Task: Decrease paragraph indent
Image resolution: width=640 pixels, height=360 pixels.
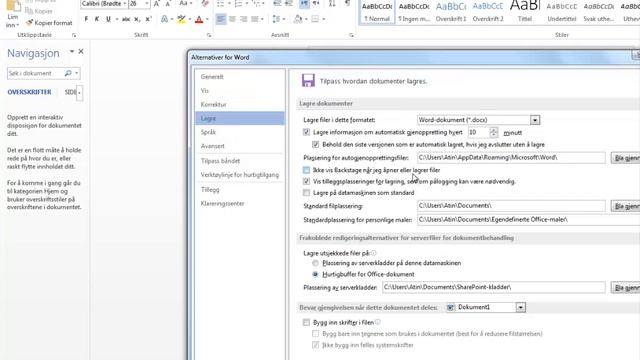Action: tap(277, 4)
